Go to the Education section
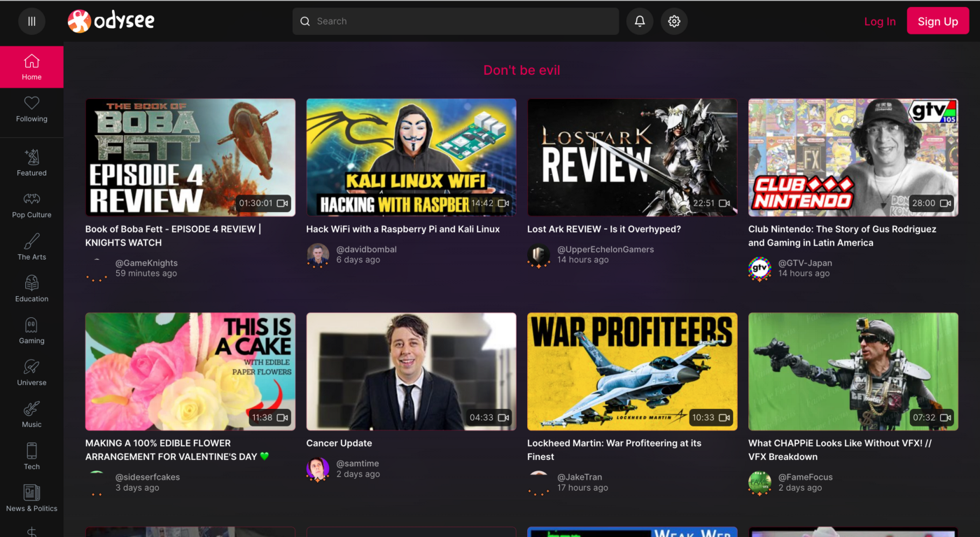Screen dimensions: 980x537 click(31, 289)
